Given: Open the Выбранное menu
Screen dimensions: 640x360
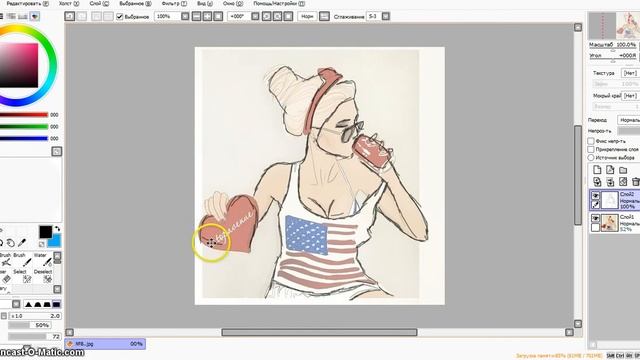Looking at the screenshot, I should coord(135,3).
